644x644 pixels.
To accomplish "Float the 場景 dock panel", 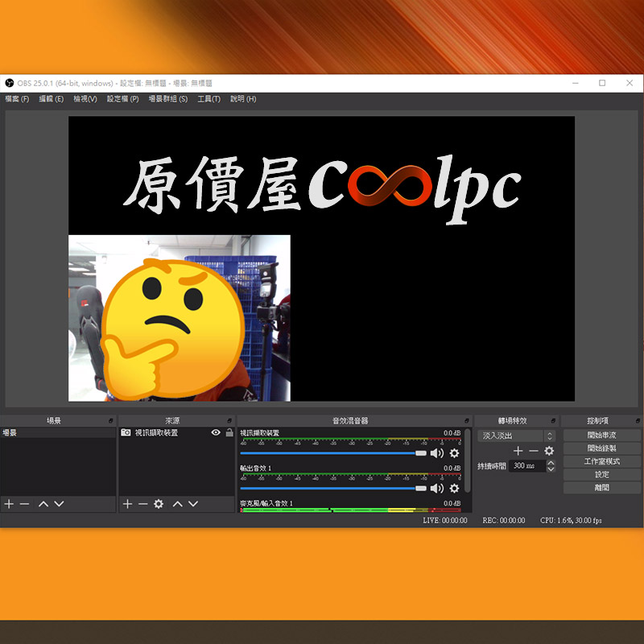I will point(111,420).
